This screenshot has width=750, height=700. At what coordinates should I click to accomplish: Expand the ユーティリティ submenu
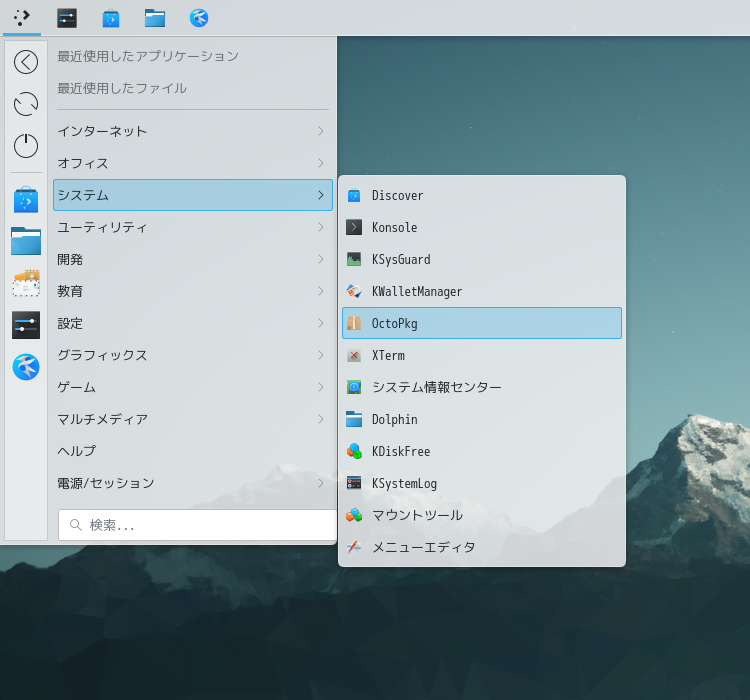[x=192, y=227]
